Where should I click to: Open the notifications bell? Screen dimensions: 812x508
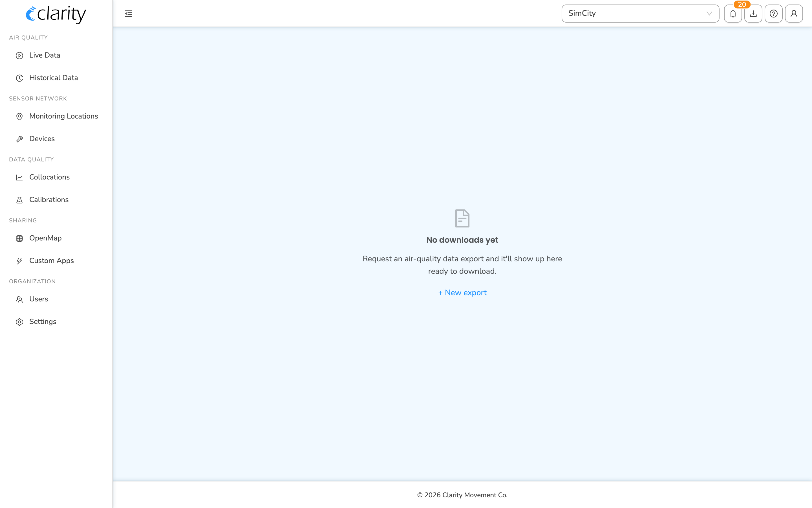coord(733,14)
